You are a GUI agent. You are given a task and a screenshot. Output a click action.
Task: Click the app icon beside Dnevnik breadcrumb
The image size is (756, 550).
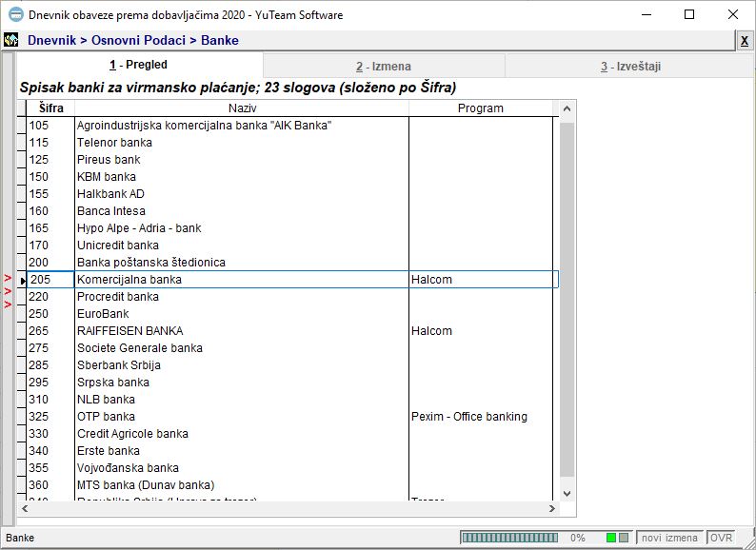point(10,40)
